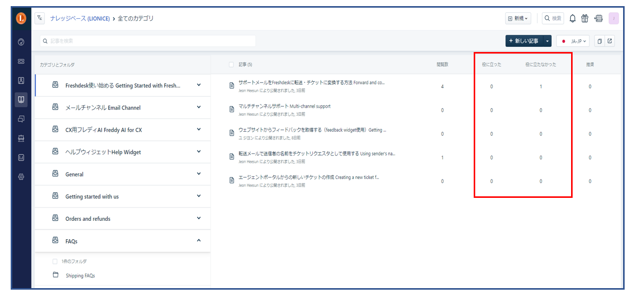Select the Orders and refunds category
Image resolution: width=644 pixels, height=307 pixels.
88,219
